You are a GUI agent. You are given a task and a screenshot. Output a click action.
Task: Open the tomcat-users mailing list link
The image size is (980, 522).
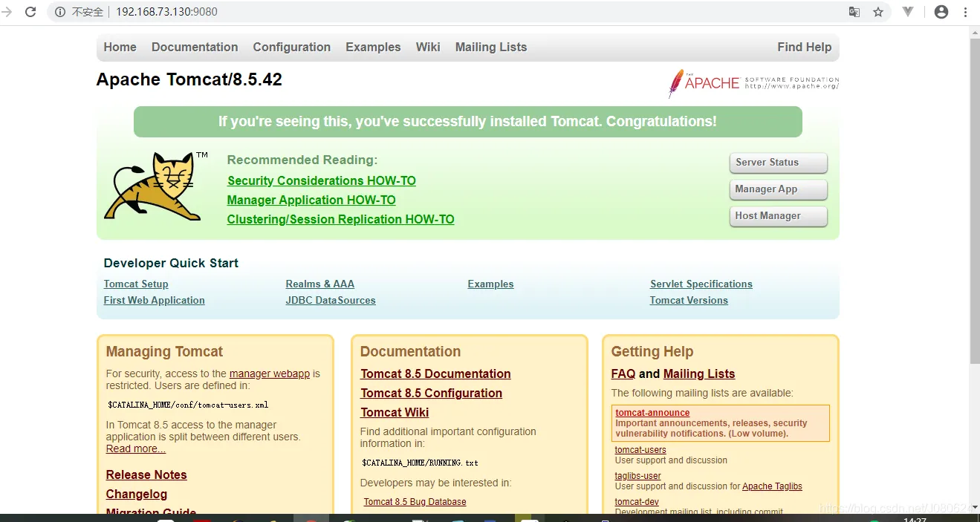point(640,450)
